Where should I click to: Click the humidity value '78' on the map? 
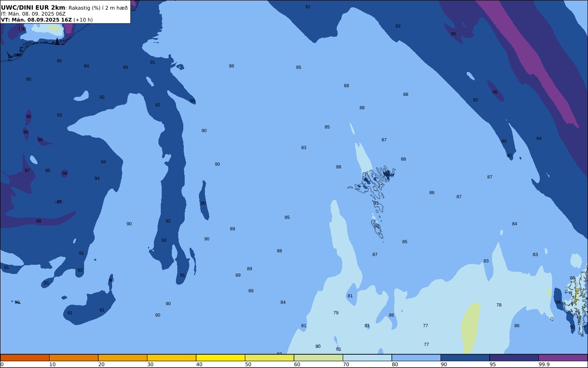[499, 305]
